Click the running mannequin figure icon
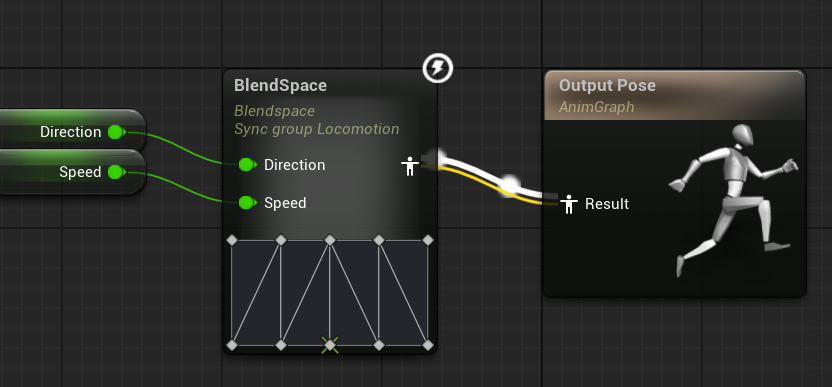The height and width of the screenshot is (387, 832). point(733,200)
